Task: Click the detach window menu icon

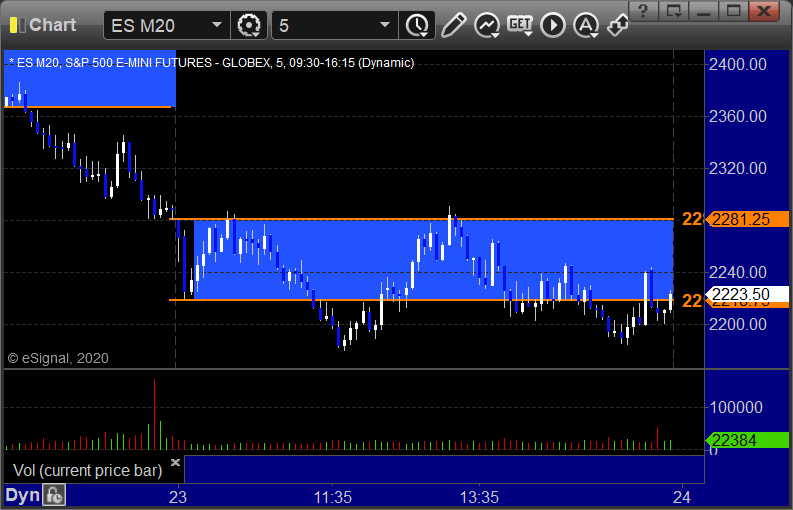Action: coord(674,10)
